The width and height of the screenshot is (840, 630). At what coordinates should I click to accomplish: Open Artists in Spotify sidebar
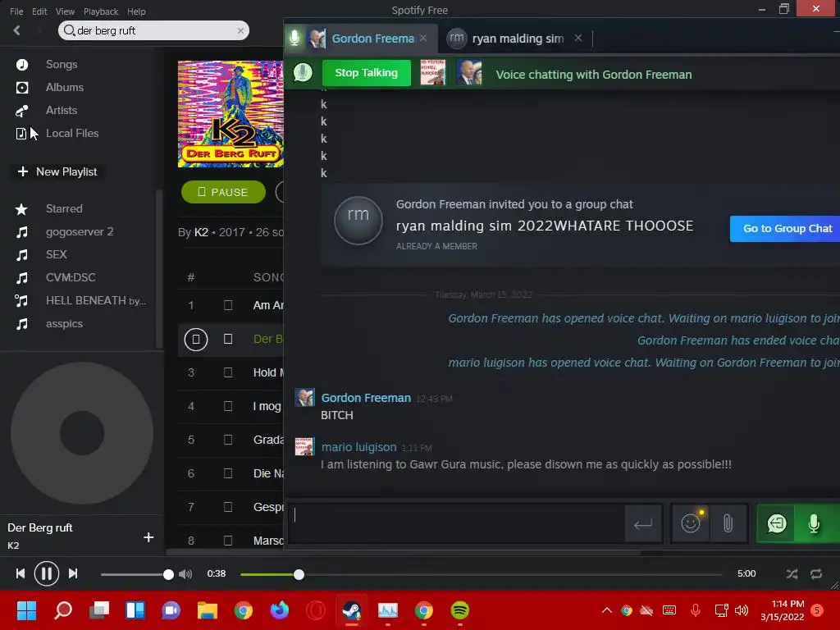pos(62,111)
